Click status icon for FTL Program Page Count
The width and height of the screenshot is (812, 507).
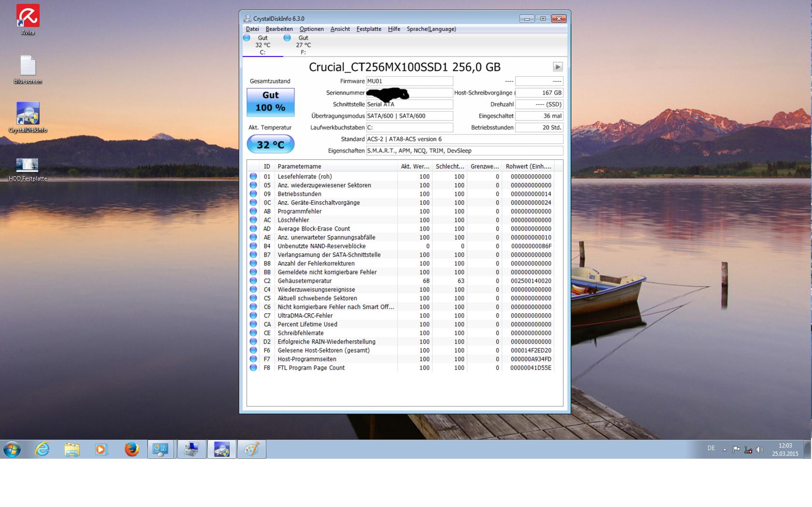click(x=253, y=368)
